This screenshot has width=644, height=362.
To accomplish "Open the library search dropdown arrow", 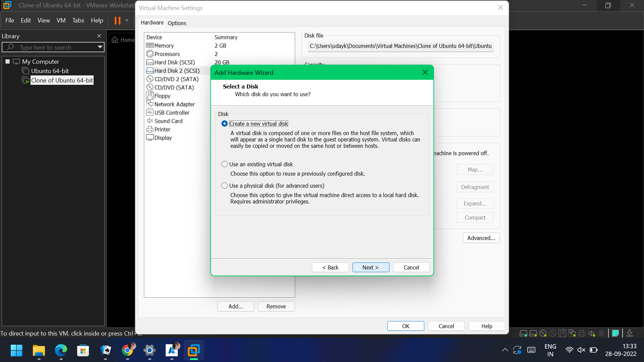I will tap(100, 47).
